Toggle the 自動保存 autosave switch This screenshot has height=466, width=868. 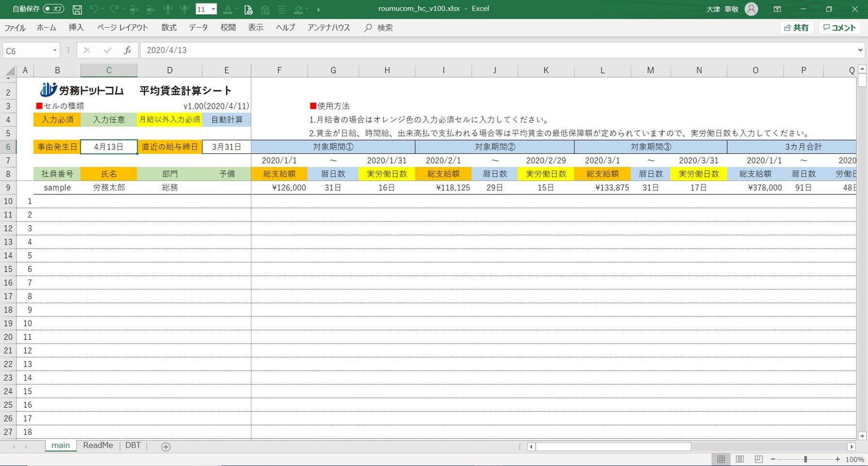[x=53, y=9]
